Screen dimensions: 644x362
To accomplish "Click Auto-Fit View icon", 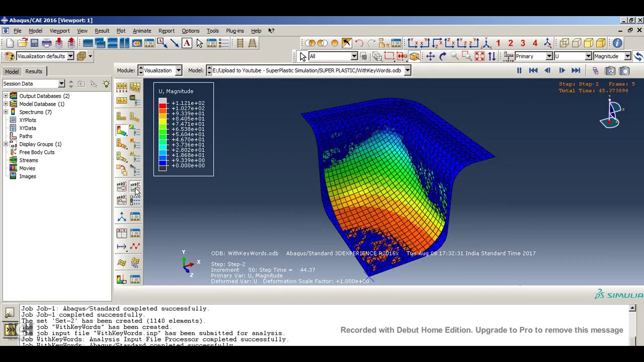I will 480,56.
